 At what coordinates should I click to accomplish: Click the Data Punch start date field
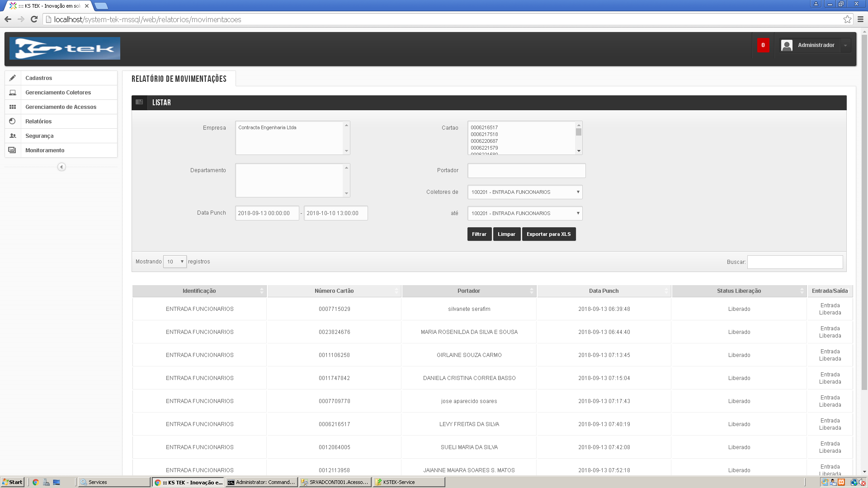click(267, 213)
